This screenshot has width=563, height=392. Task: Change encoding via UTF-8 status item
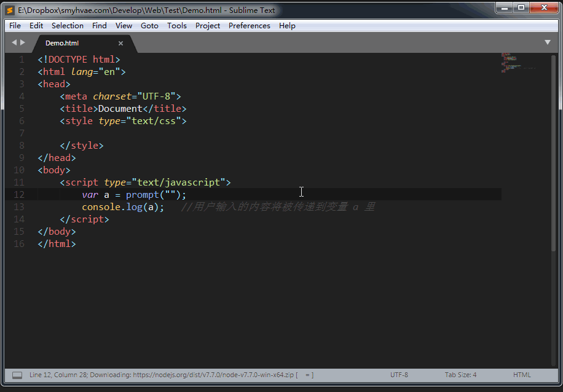(x=399, y=375)
